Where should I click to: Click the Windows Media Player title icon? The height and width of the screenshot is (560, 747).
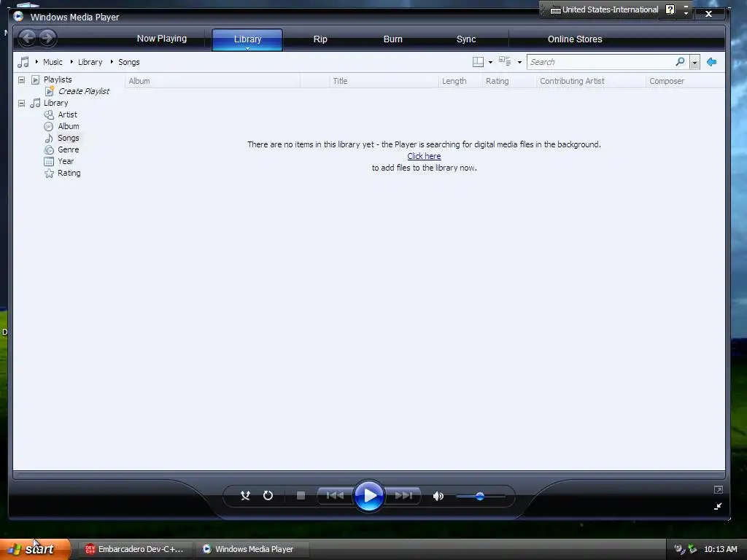[18, 17]
